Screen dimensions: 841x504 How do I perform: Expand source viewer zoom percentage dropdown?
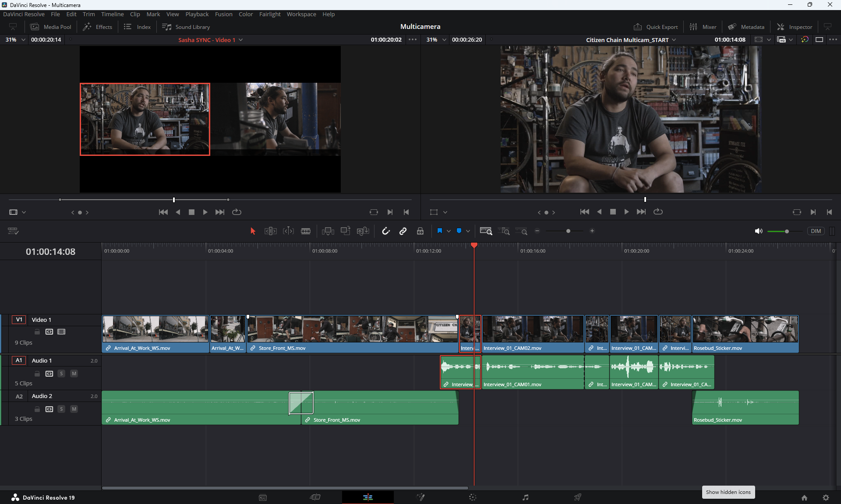coord(23,40)
